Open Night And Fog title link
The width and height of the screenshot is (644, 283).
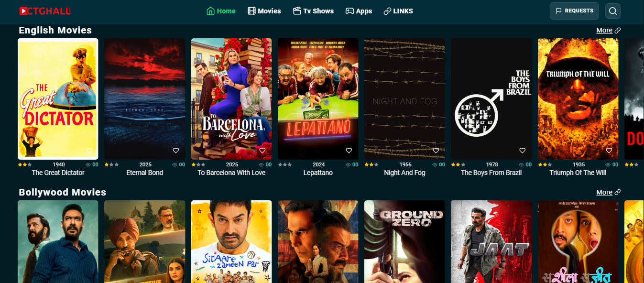[404, 173]
